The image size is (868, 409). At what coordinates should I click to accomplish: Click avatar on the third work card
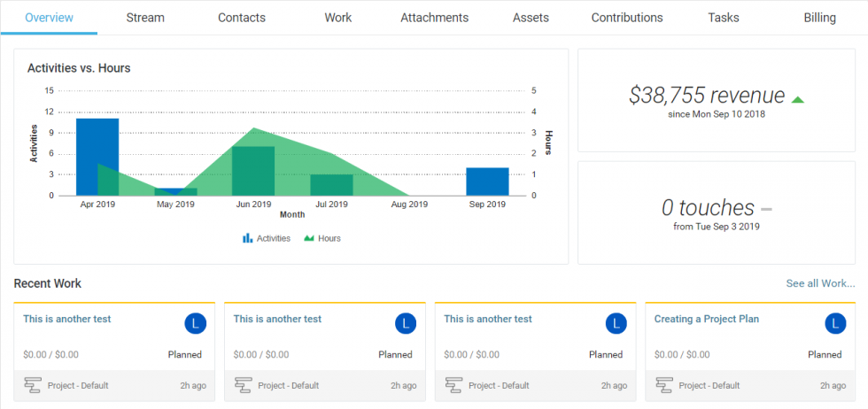[x=616, y=324]
